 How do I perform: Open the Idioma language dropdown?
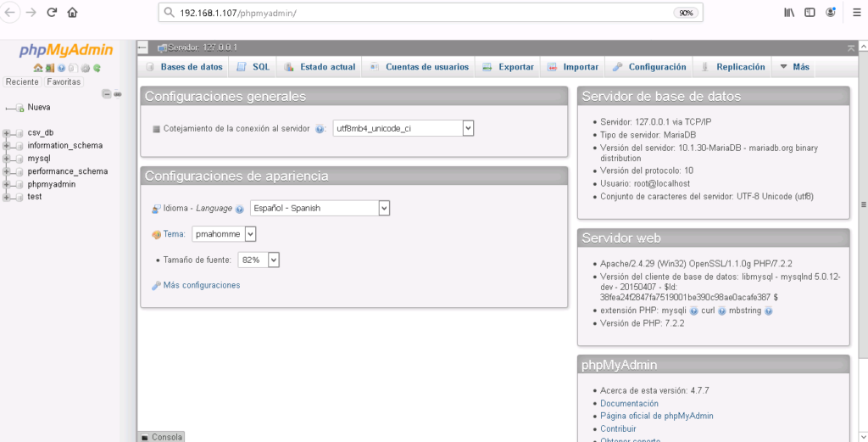coord(320,208)
